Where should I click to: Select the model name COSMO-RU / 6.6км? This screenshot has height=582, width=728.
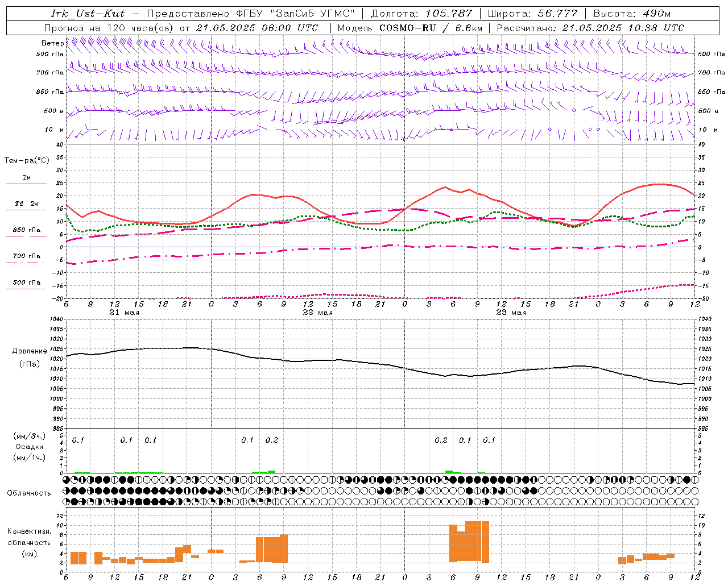pyautogui.click(x=431, y=28)
